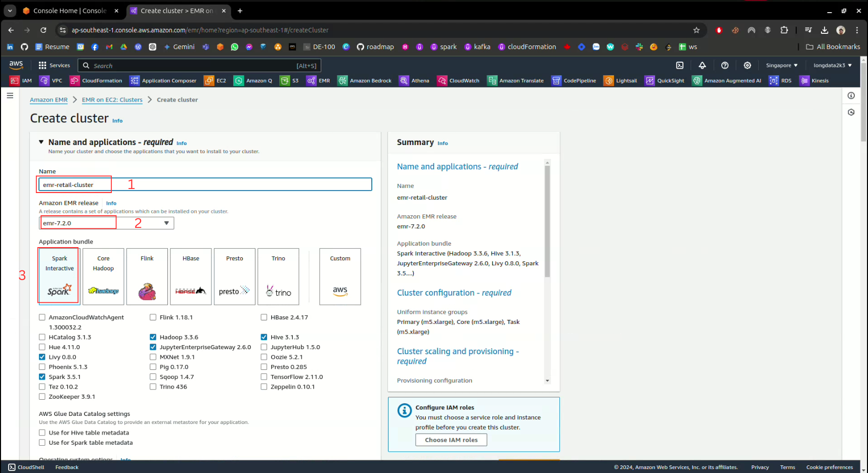Image resolution: width=868 pixels, height=473 pixels.
Task: Select the Flink application bundle tile
Action: coord(147,276)
